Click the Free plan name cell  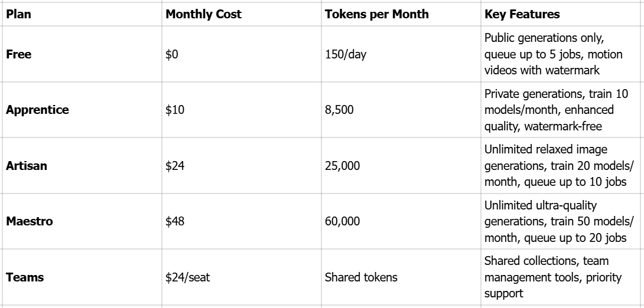[x=82, y=54]
